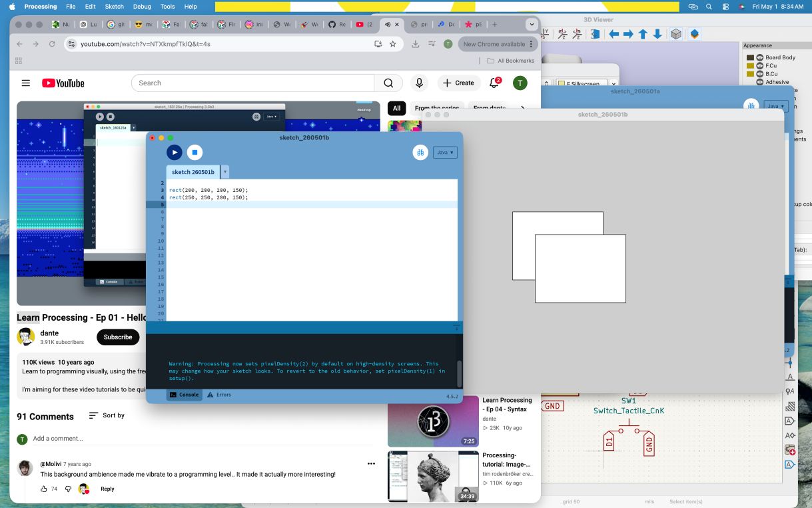
Task: Click the New Chrome available update button
Action: (x=497, y=44)
